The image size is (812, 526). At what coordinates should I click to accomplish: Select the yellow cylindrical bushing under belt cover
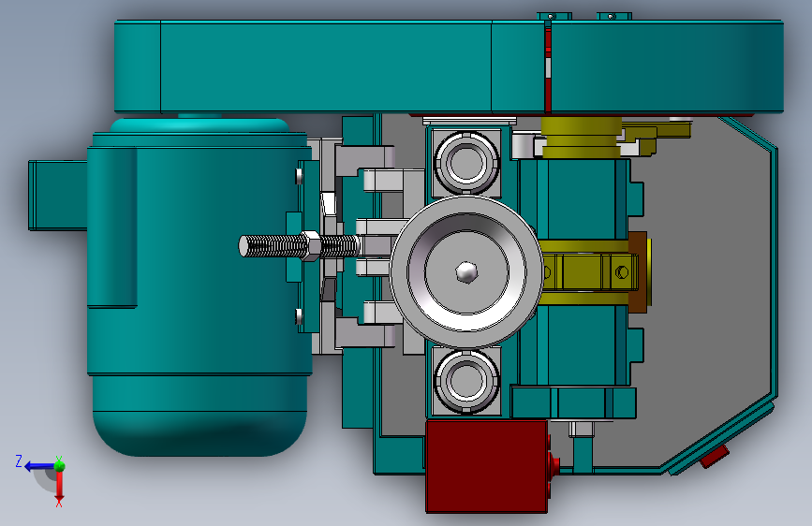click(x=581, y=138)
